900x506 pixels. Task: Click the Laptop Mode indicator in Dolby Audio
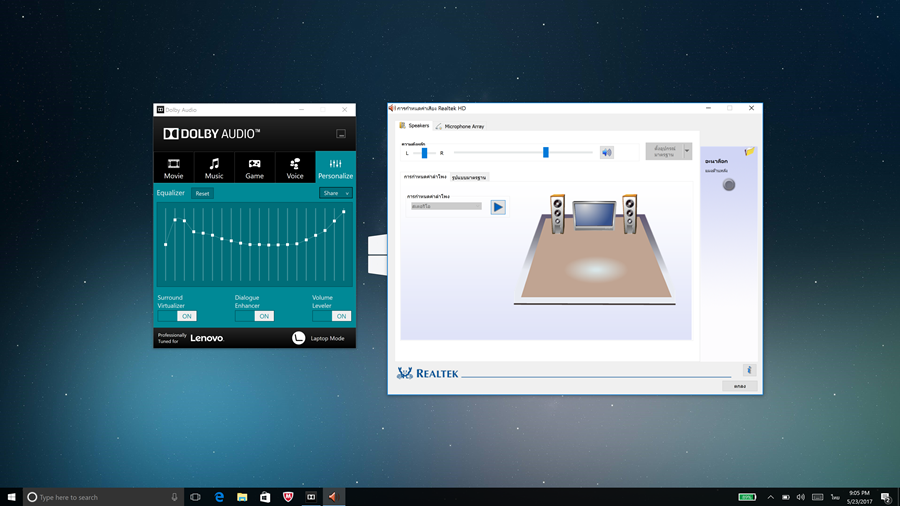(x=319, y=338)
